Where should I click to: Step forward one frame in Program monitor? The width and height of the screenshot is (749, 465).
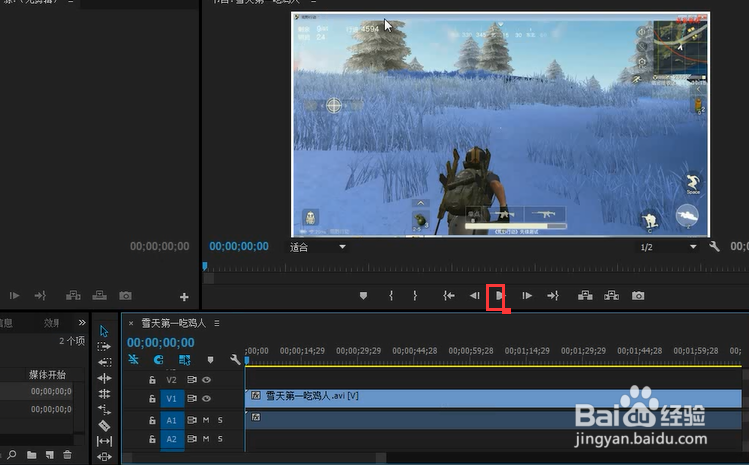tap(527, 296)
